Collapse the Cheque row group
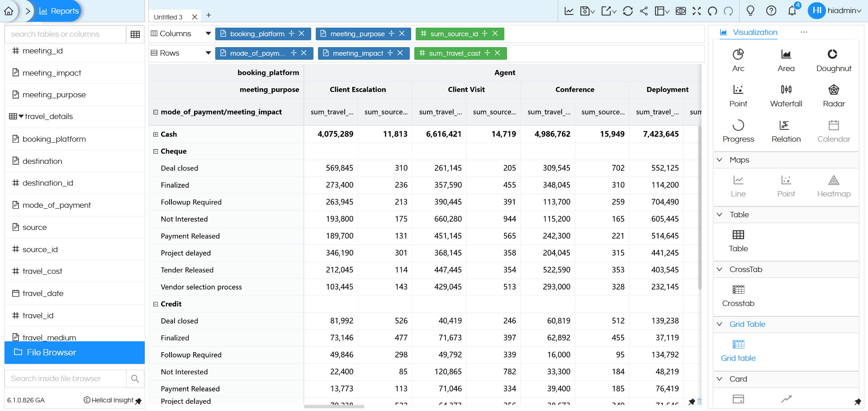 tap(156, 151)
